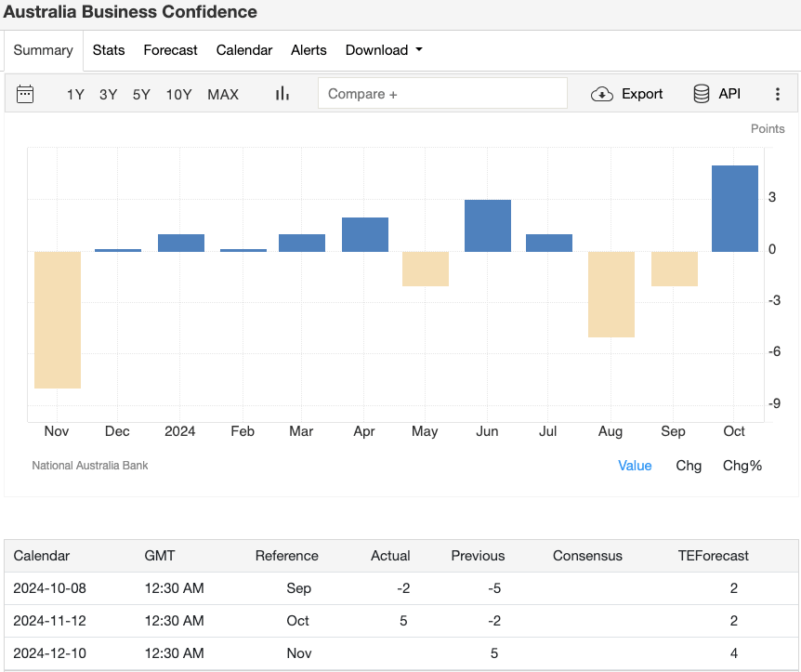801x672 pixels.
Task: Open the Alerts tab
Action: click(x=309, y=50)
